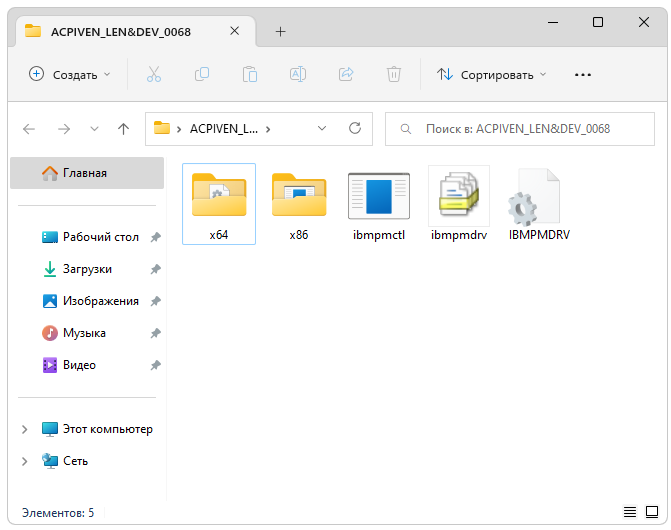Go forward with the right arrow
Image resolution: width=671 pixels, height=530 pixels.
coord(64,129)
